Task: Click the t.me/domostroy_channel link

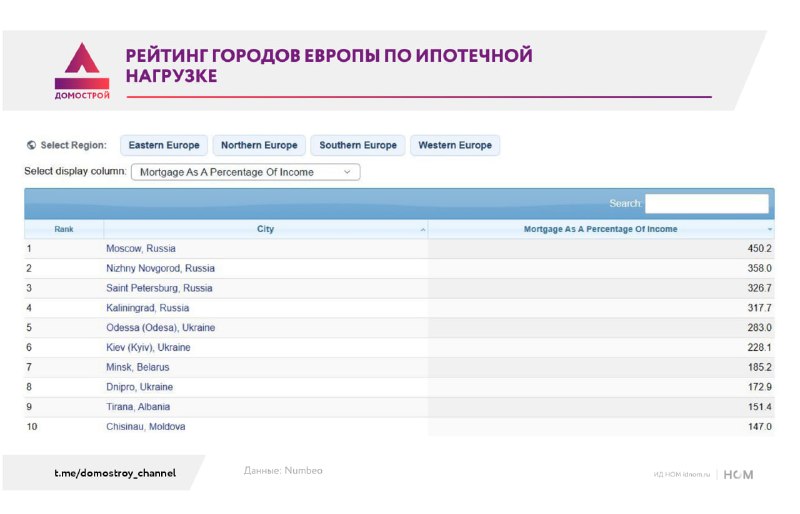Action: (115, 473)
